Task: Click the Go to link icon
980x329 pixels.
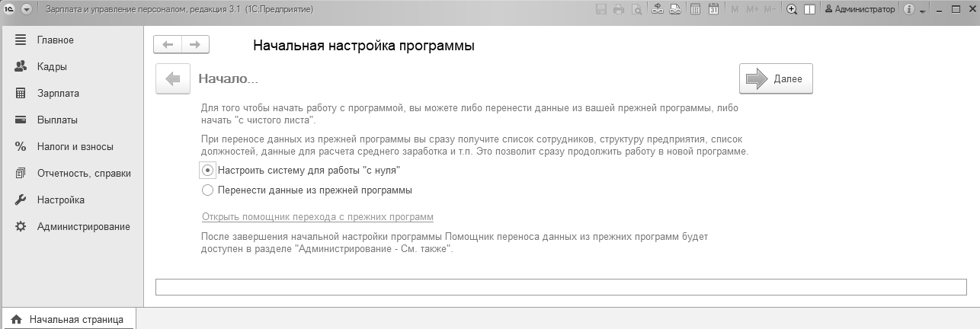Action: 675,10
